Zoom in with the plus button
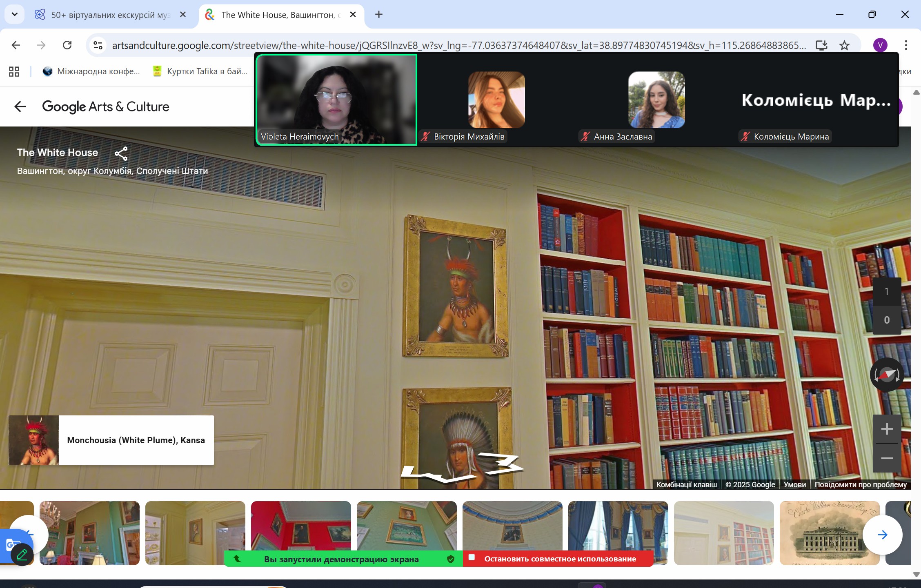921x588 pixels. (x=887, y=429)
